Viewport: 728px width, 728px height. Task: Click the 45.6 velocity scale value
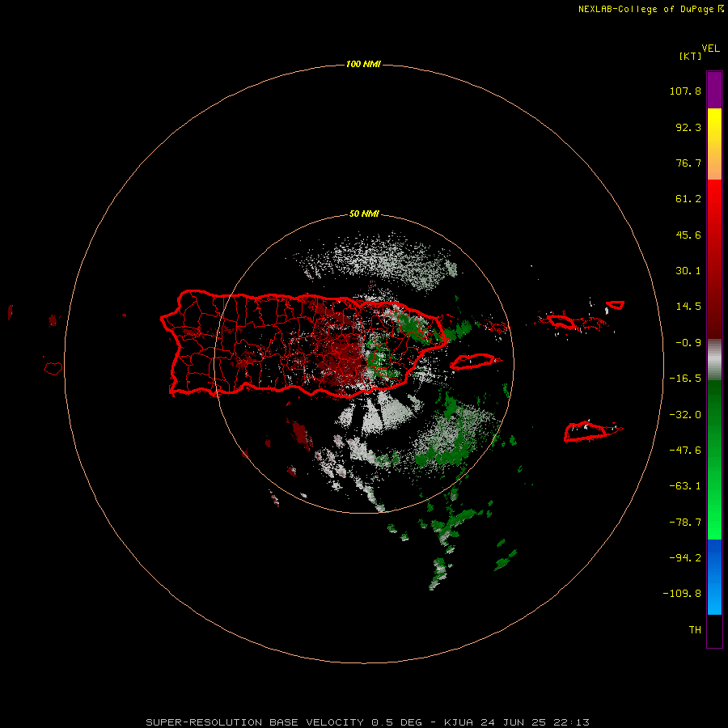pyautogui.click(x=688, y=235)
